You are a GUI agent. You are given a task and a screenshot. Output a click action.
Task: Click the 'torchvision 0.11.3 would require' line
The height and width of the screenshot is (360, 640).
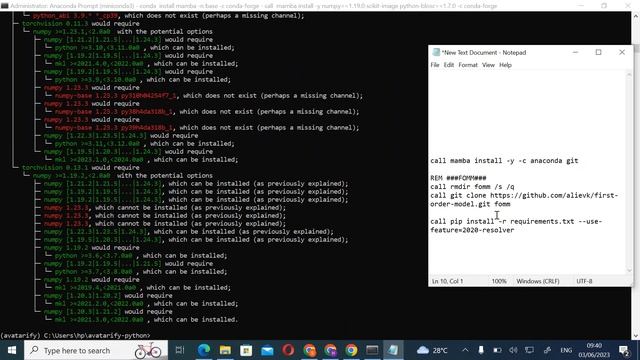[80, 24]
